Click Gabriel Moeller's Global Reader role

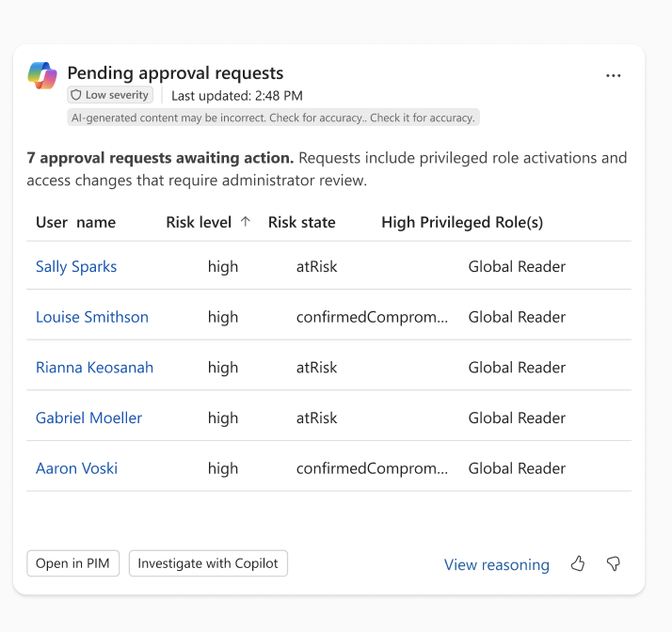[x=517, y=418]
